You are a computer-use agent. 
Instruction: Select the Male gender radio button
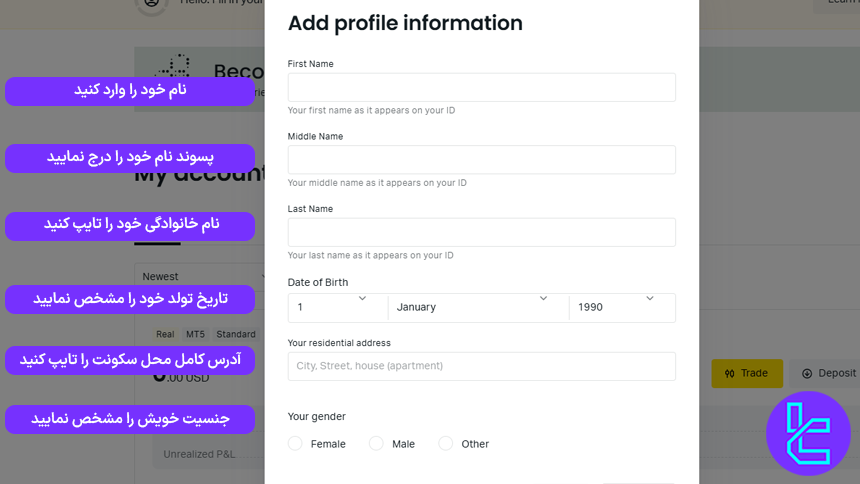point(376,443)
